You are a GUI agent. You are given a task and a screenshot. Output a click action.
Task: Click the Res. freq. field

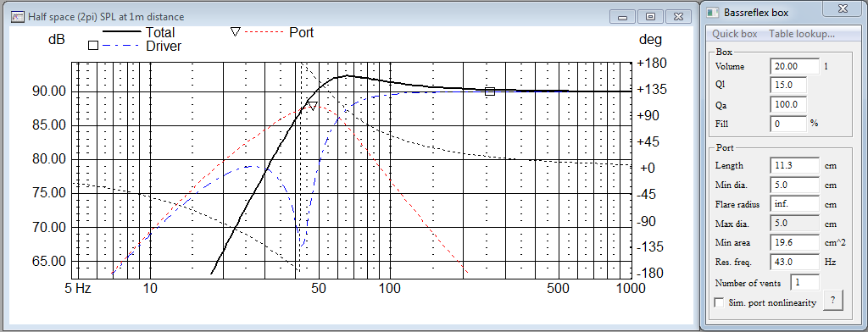pyautogui.click(x=794, y=262)
